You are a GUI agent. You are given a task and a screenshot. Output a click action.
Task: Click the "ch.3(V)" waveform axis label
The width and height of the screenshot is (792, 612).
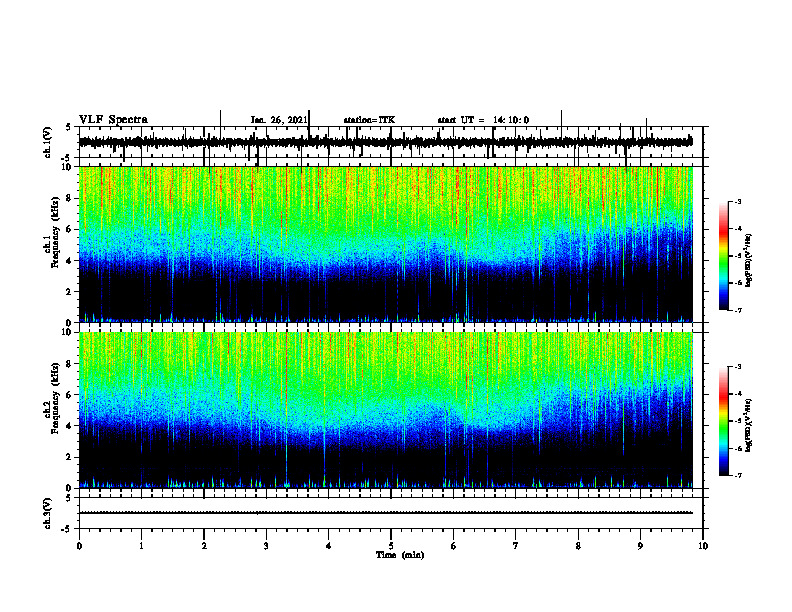pos(48,513)
